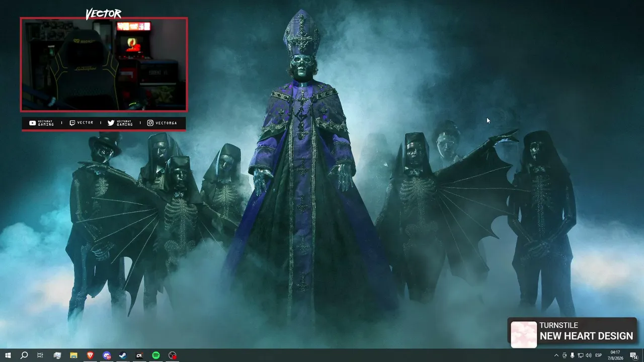Open OBS with red recording dot
Image resolution: width=644 pixels, height=362 pixels.
pos(173,355)
